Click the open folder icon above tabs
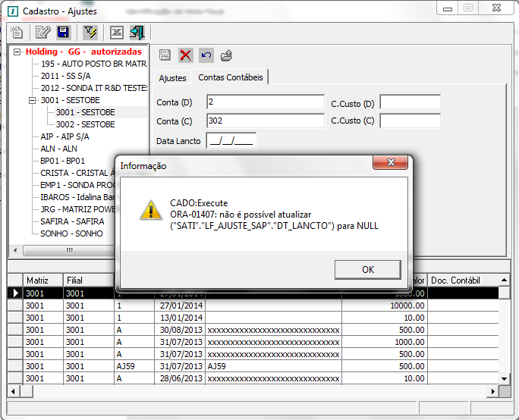The width and height of the screenshot is (519, 420). tap(226, 55)
